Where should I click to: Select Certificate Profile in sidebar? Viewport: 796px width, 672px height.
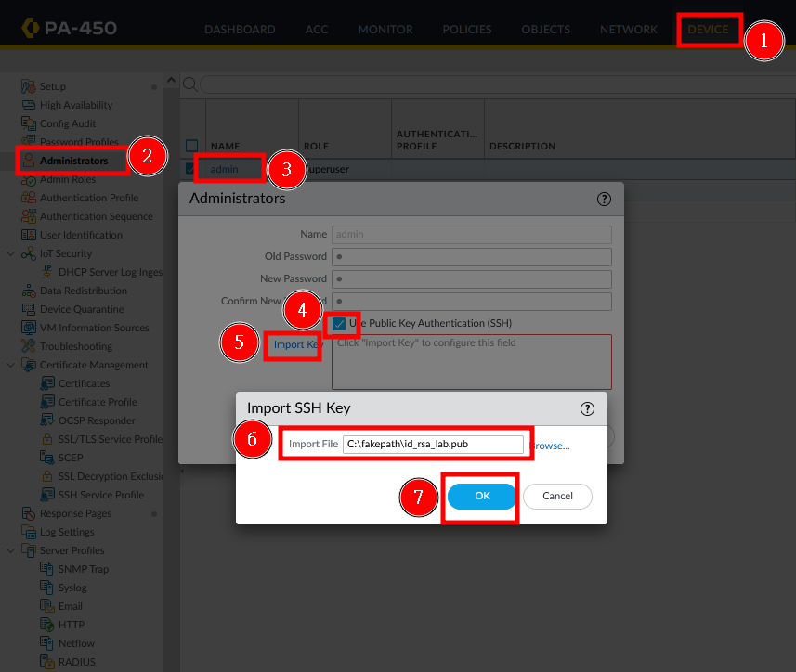point(98,402)
